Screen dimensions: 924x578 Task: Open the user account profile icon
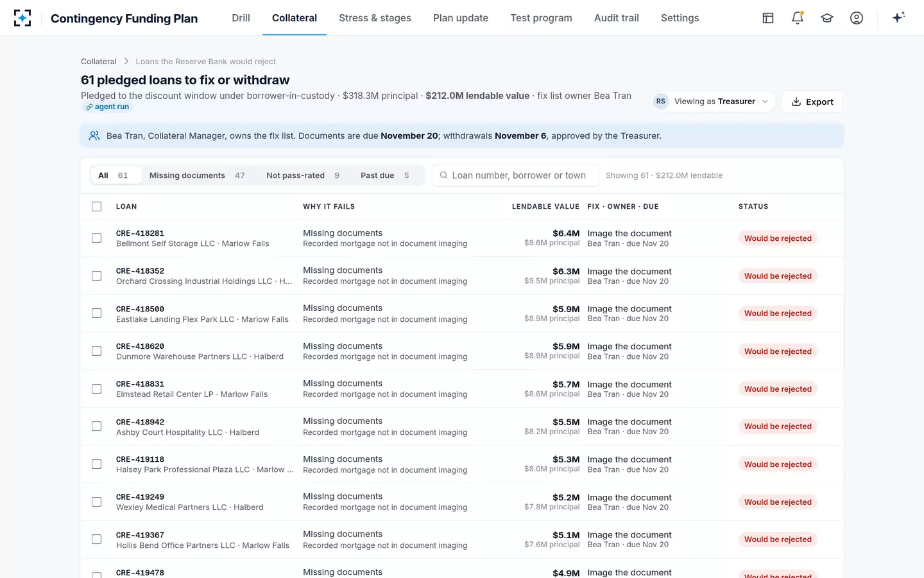pyautogui.click(x=857, y=18)
